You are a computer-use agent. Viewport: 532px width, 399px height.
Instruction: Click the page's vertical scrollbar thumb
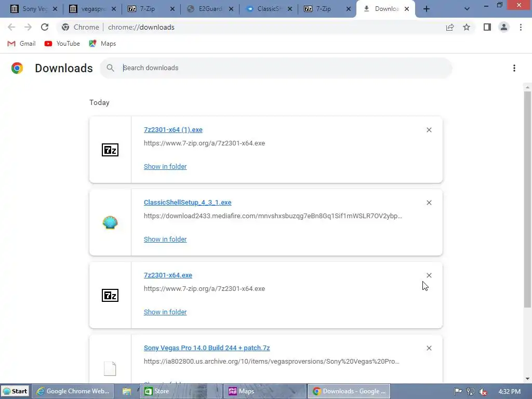tap(527, 198)
